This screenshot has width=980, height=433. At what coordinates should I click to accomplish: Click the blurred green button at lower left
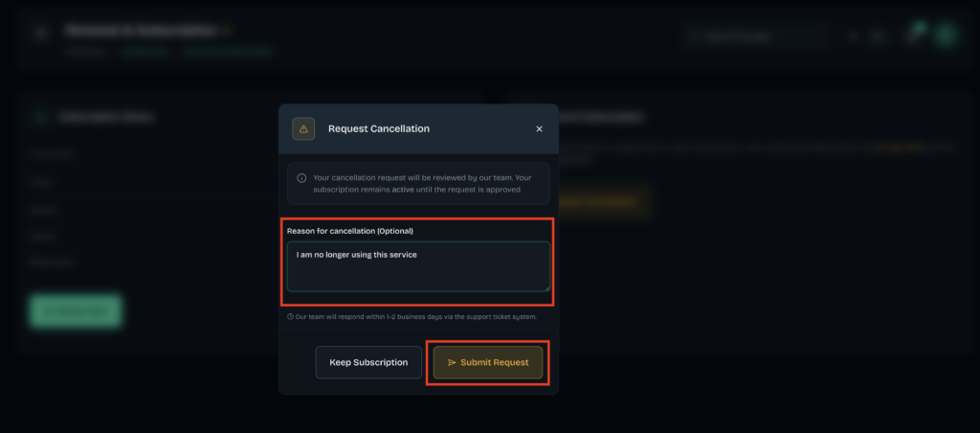coord(76,311)
